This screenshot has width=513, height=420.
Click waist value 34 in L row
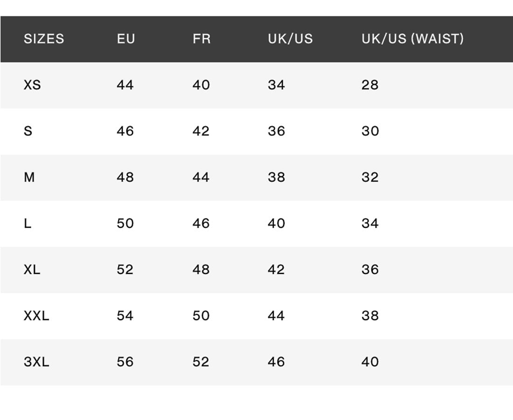click(x=370, y=224)
